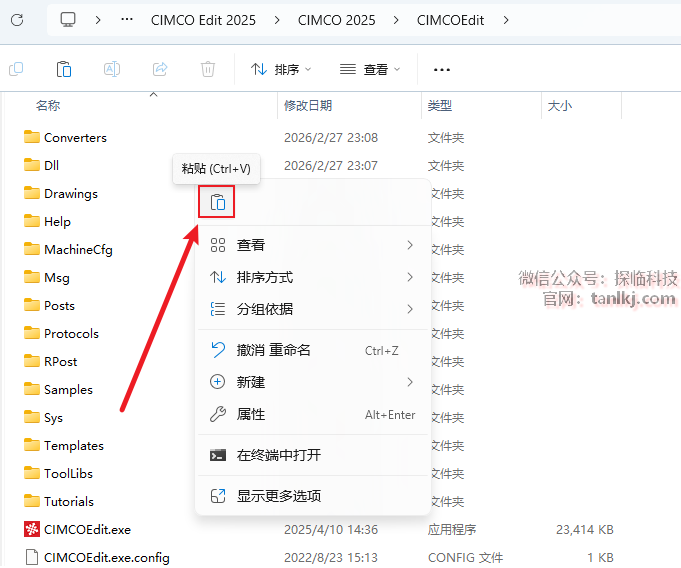Screen dimensions: 681x568
Task: Expand chevron after the CIMCO Edit 2025 breadcrumb
Action: coord(277,20)
